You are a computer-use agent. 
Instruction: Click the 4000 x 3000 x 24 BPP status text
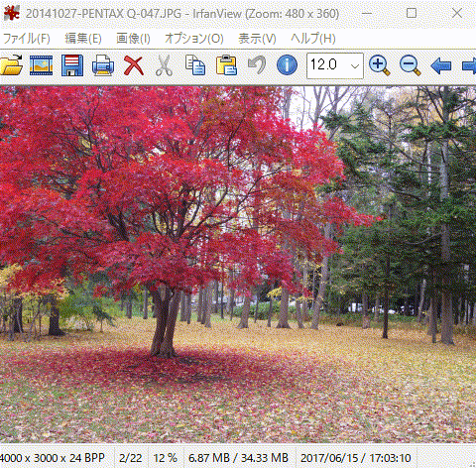tap(53, 458)
